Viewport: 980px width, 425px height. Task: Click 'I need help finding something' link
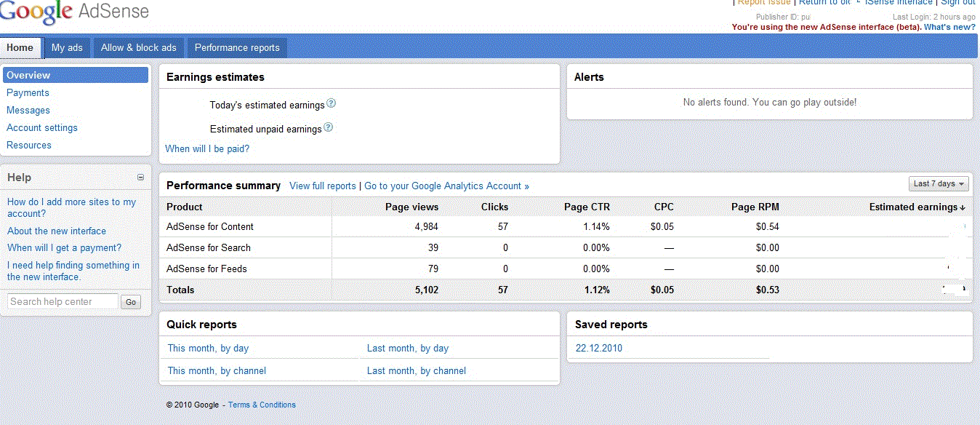pyautogui.click(x=73, y=271)
